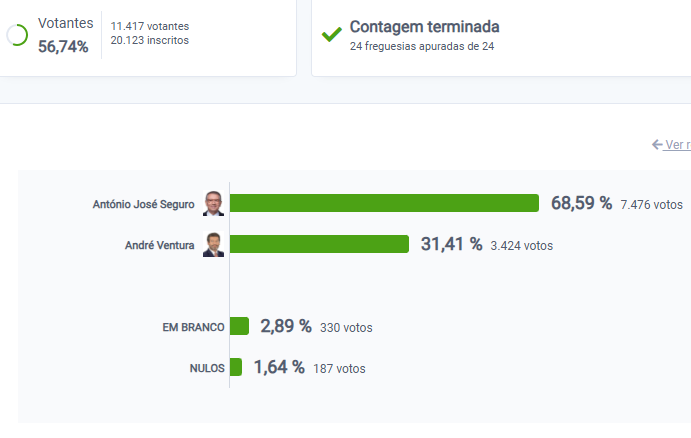Click the green checkmark counting finished icon

(332, 35)
